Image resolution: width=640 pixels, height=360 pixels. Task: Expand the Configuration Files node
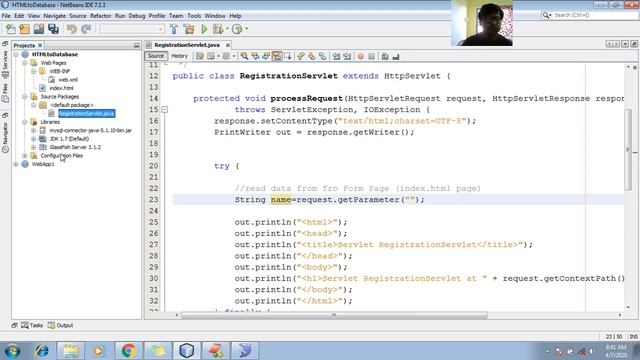click(x=24, y=156)
